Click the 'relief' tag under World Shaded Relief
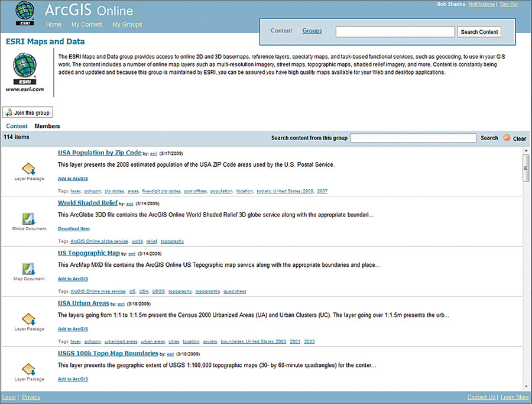532x404 pixels. coord(152,241)
